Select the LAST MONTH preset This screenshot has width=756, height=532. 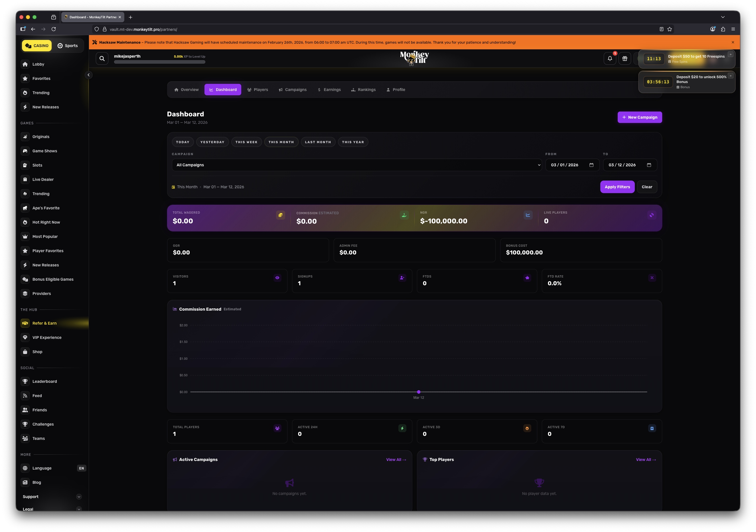(x=318, y=142)
